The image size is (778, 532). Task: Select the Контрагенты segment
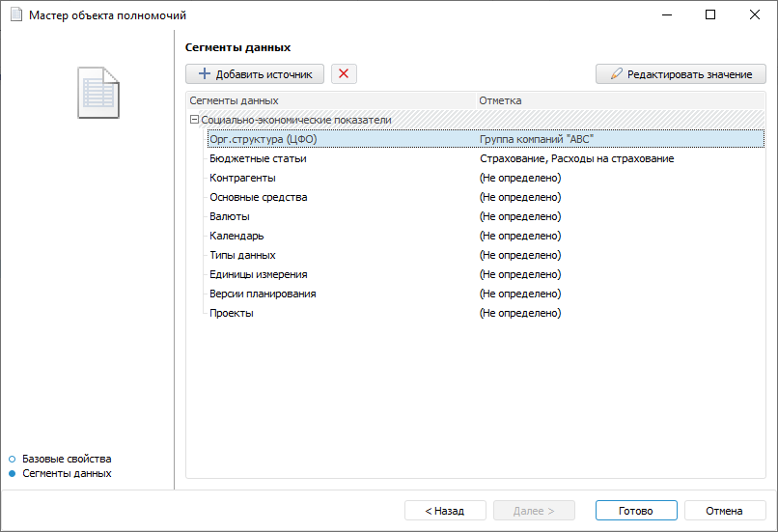[x=242, y=178]
